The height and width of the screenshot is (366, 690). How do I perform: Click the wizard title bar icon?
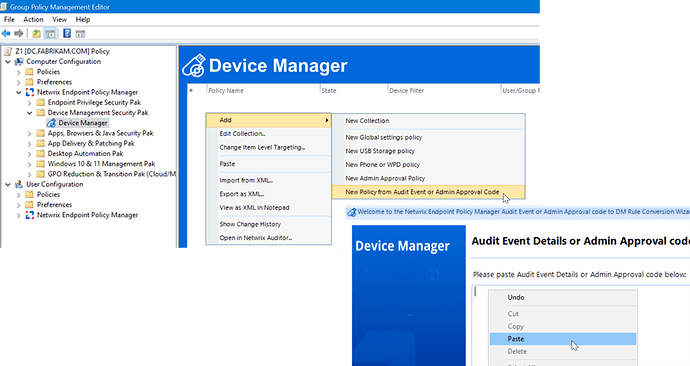(x=352, y=212)
